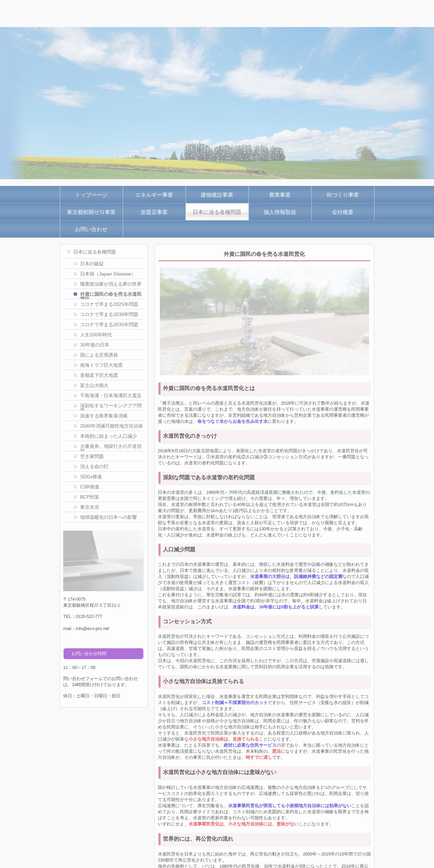
Task: Open SDGs推進 sidebar link
Action: click(104, 477)
